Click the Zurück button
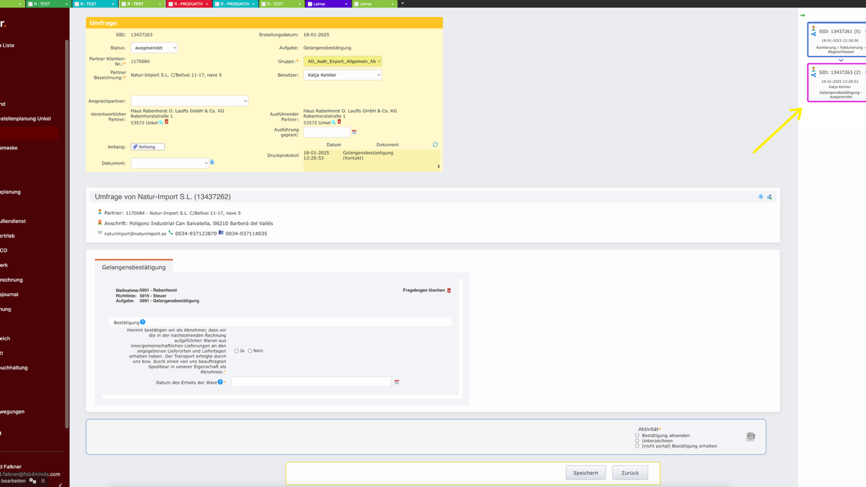The image size is (866, 487). tap(629, 473)
